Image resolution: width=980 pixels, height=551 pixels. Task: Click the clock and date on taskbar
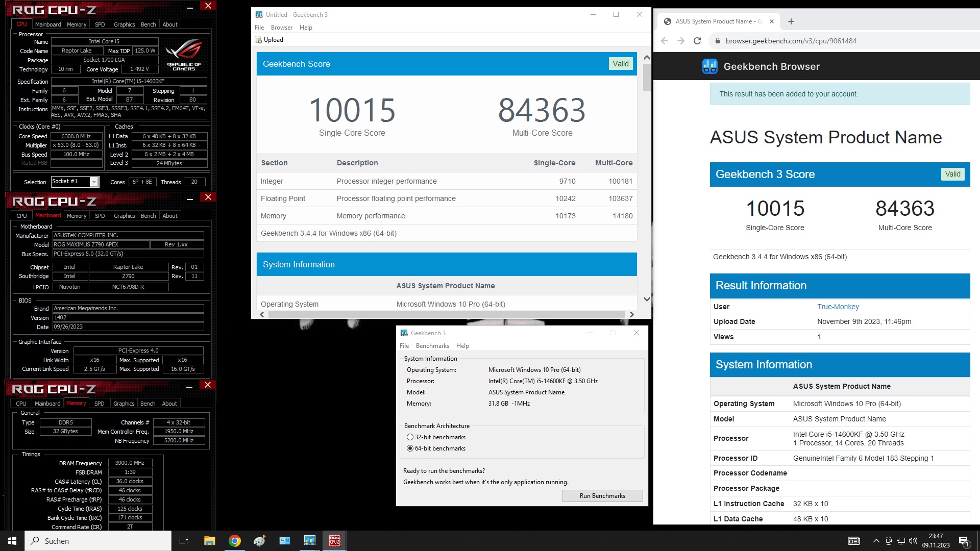936,541
